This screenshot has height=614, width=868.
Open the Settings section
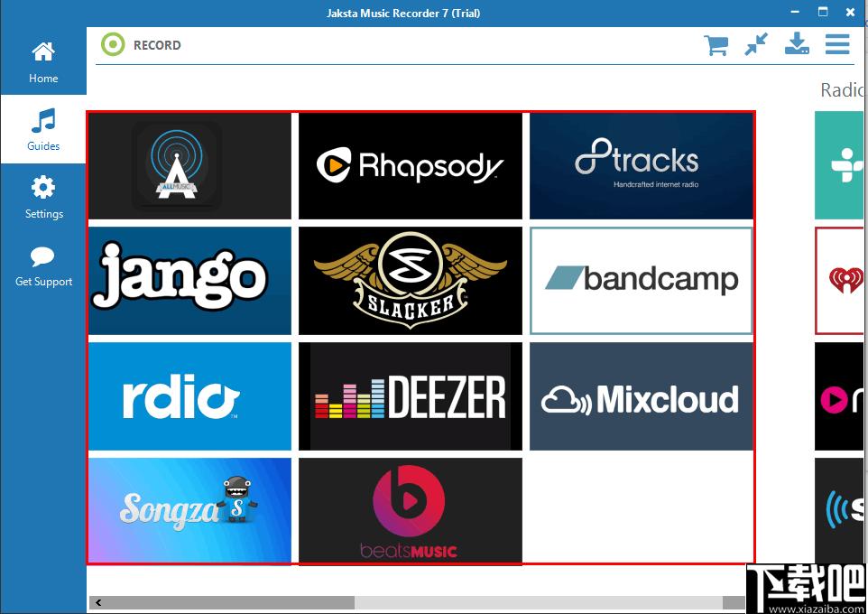pyautogui.click(x=43, y=197)
